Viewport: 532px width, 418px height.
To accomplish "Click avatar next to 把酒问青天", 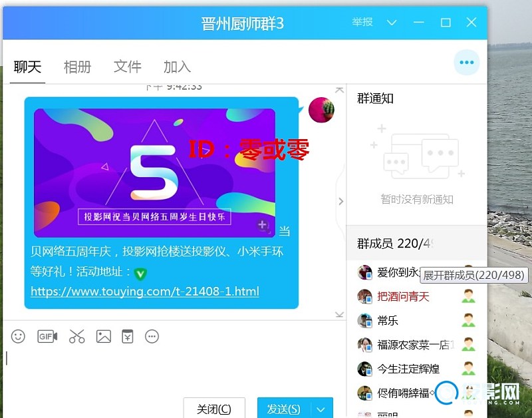I will point(364,296).
